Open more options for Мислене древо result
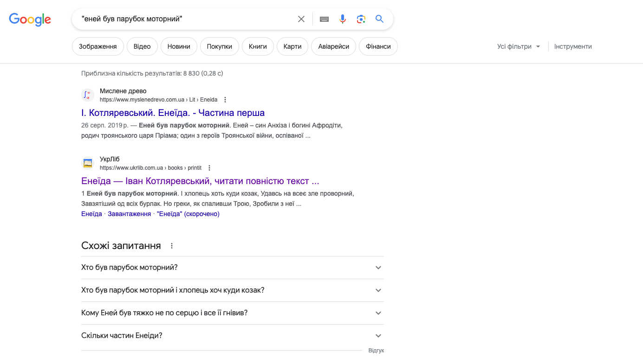Image resolution: width=643 pixels, height=364 pixels. pos(225,100)
